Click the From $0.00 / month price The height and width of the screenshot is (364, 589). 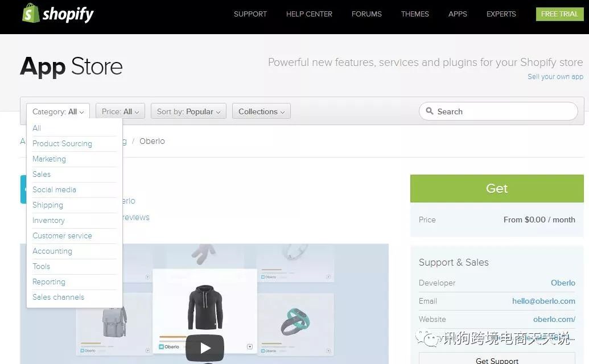pos(539,220)
